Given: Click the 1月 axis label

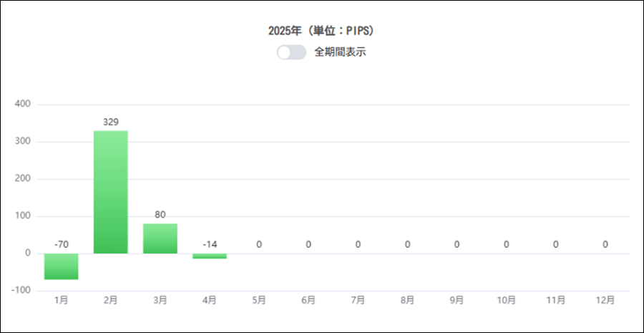Looking at the screenshot, I should coord(62,301).
